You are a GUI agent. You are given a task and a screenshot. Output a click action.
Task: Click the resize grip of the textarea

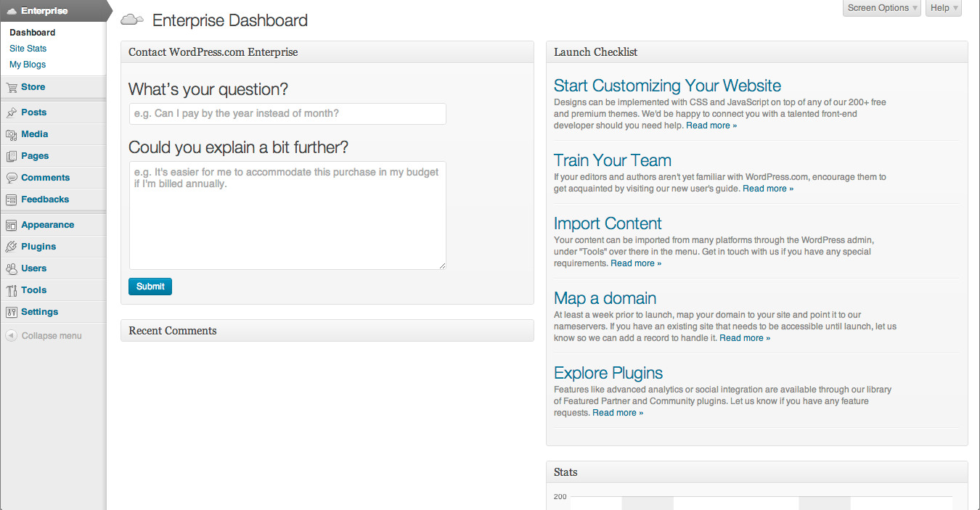[x=441, y=265]
